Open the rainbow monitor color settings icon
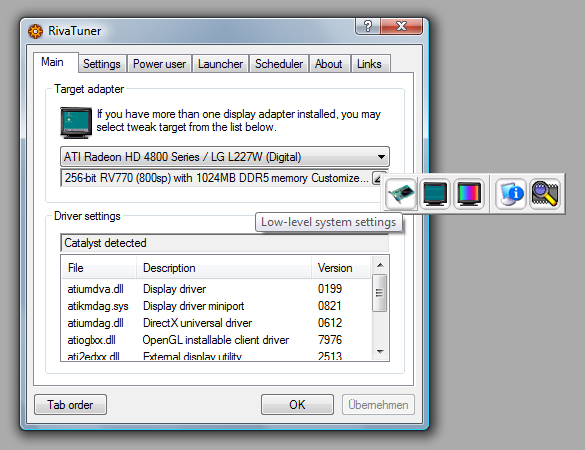Viewport: 585px width, 450px height. (469, 194)
